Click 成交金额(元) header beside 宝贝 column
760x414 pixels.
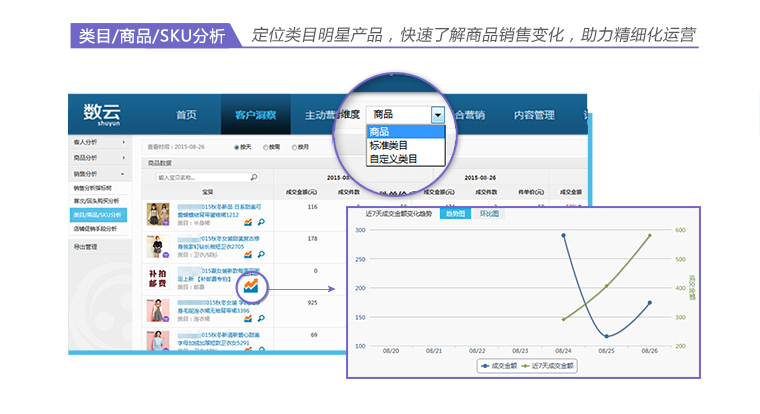pos(301,192)
